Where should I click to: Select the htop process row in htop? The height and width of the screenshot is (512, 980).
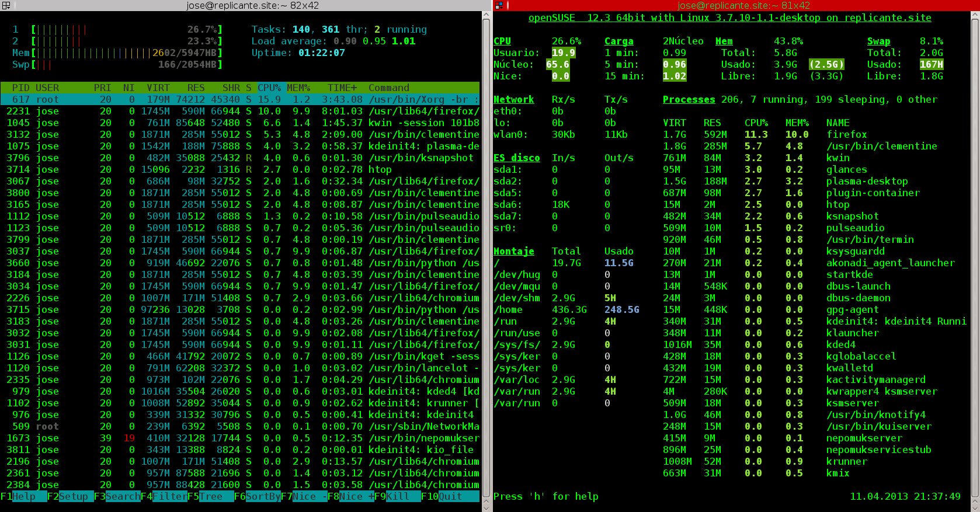pyautogui.click(x=240, y=169)
